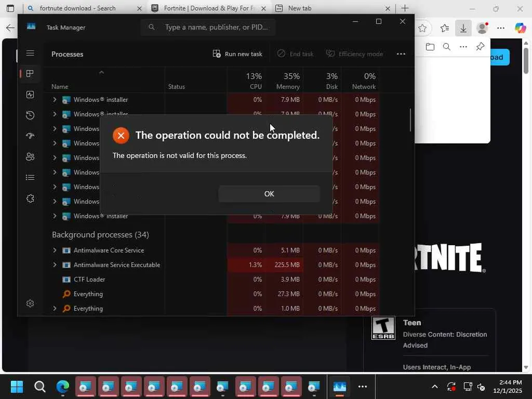Click End task button
This screenshot has height=399, width=532.
[x=295, y=54]
